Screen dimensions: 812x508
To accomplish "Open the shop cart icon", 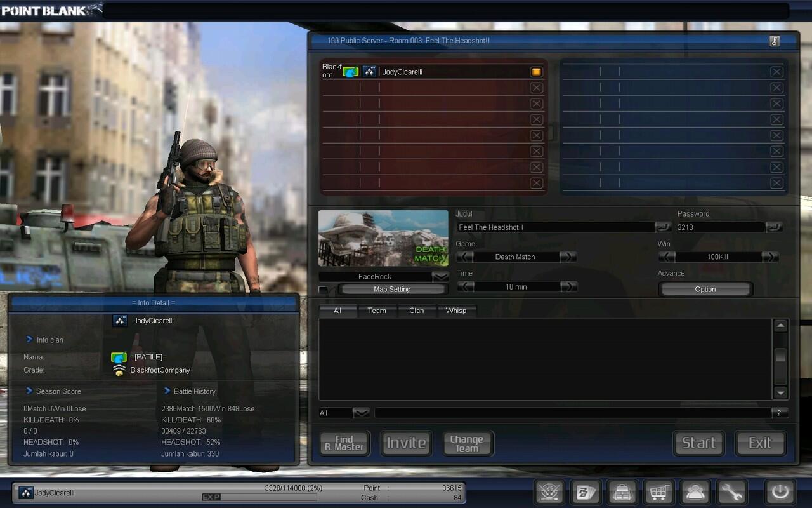I will (x=658, y=491).
